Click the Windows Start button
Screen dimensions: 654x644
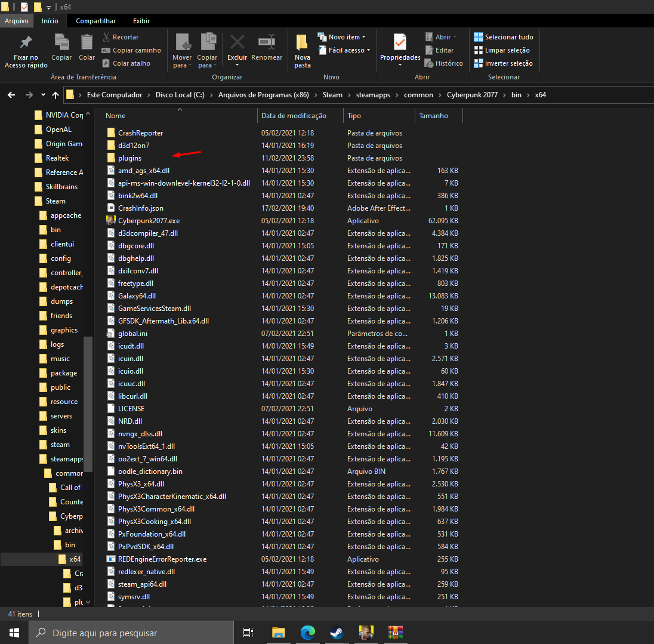pos(14,633)
